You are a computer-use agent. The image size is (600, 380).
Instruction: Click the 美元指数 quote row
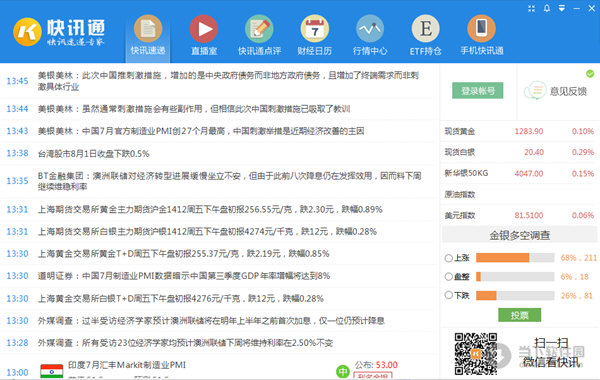click(519, 215)
